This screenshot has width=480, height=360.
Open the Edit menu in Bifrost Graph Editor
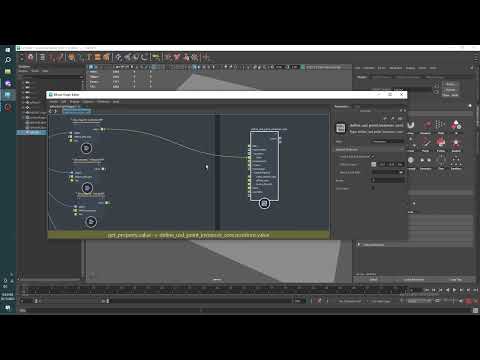click(x=63, y=102)
